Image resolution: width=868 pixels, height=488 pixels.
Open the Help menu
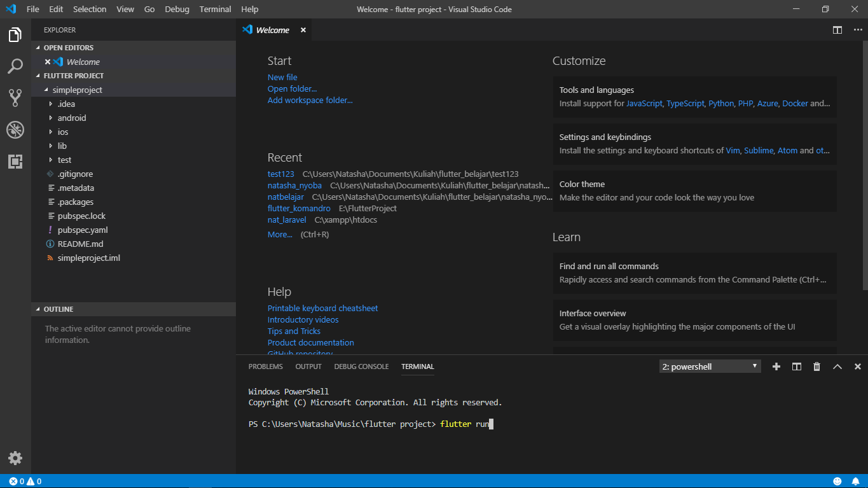tap(250, 9)
